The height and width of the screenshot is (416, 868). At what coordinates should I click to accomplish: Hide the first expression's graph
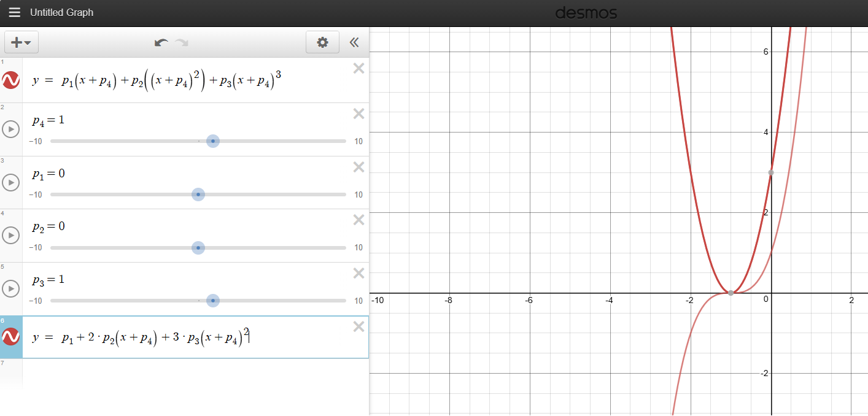coord(11,80)
